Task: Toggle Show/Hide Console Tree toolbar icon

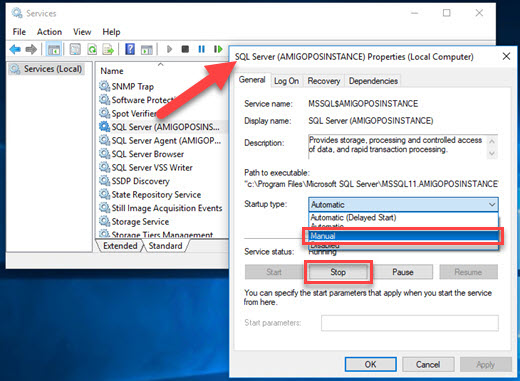Action: [x=53, y=50]
